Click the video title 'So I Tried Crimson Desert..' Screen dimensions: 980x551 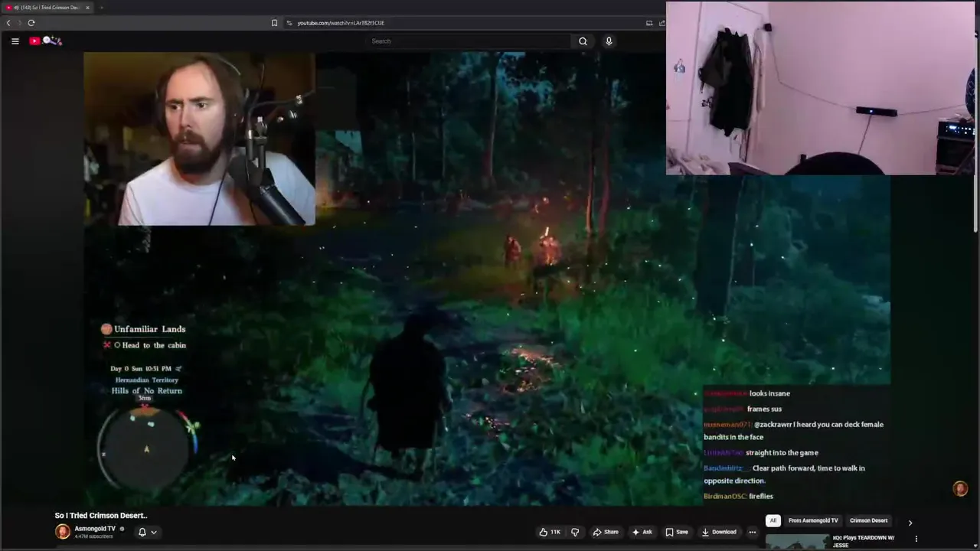[x=101, y=516]
